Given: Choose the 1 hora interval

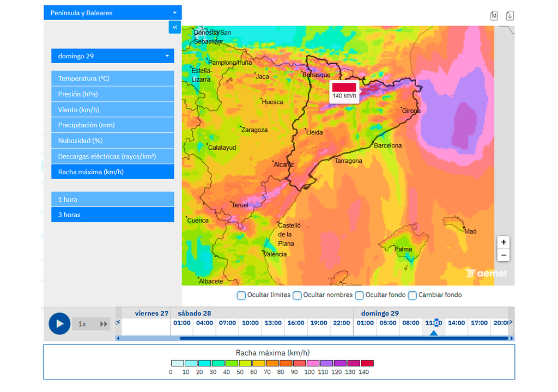Looking at the screenshot, I should 112,199.
